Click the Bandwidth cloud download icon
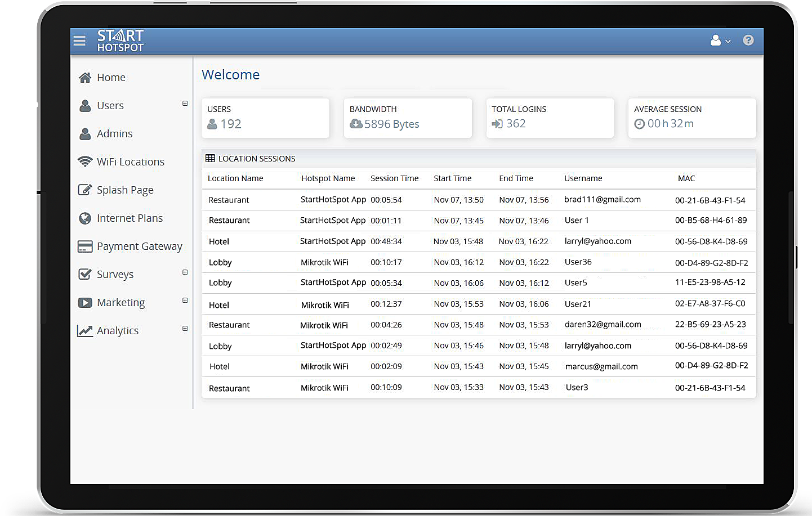This screenshot has width=812, height=516. (x=356, y=123)
